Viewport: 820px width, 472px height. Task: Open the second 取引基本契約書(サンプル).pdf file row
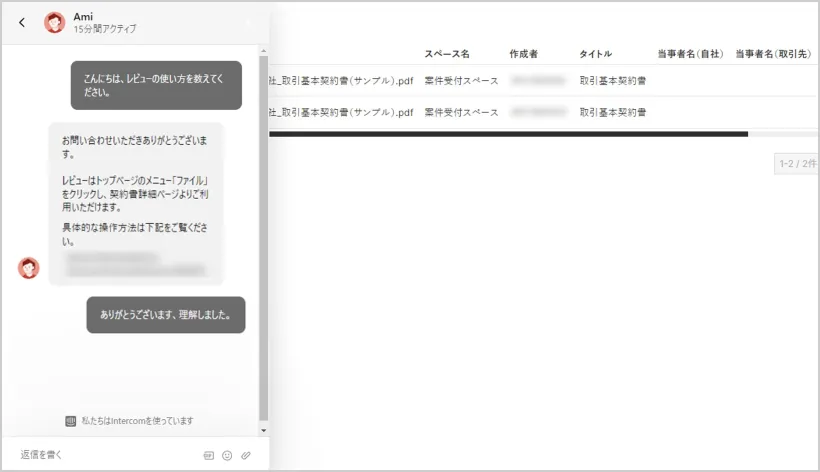(x=341, y=112)
